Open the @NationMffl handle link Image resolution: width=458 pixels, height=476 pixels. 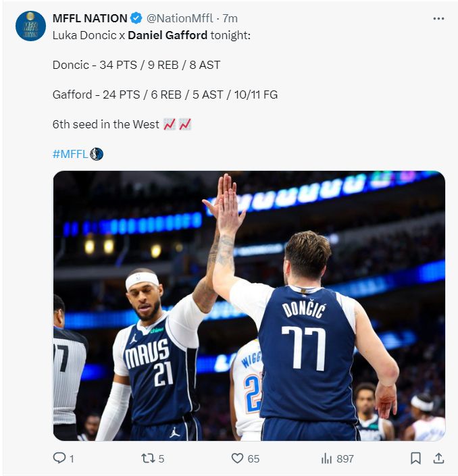click(x=180, y=18)
